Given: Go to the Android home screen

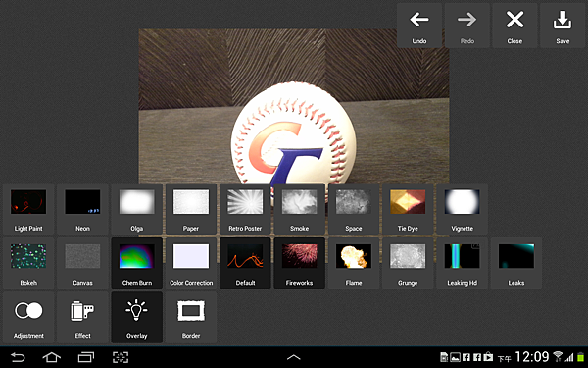Looking at the screenshot, I should tap(52, 357).
